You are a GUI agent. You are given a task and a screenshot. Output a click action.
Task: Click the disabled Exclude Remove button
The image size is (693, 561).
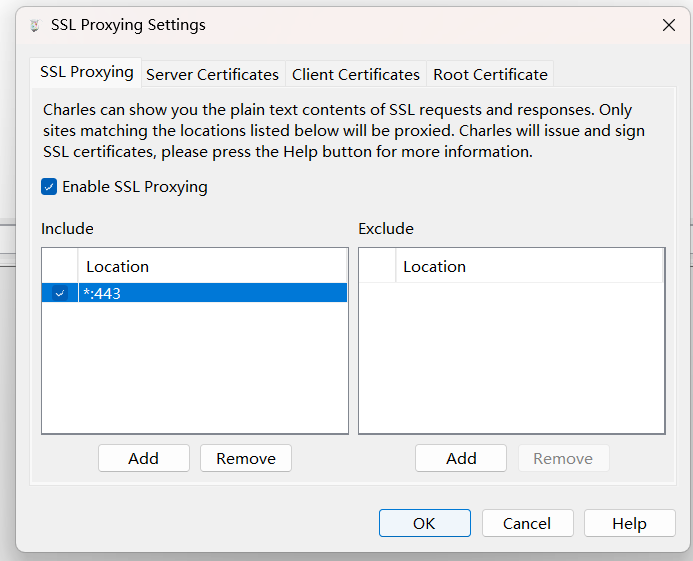pos(563,458)
